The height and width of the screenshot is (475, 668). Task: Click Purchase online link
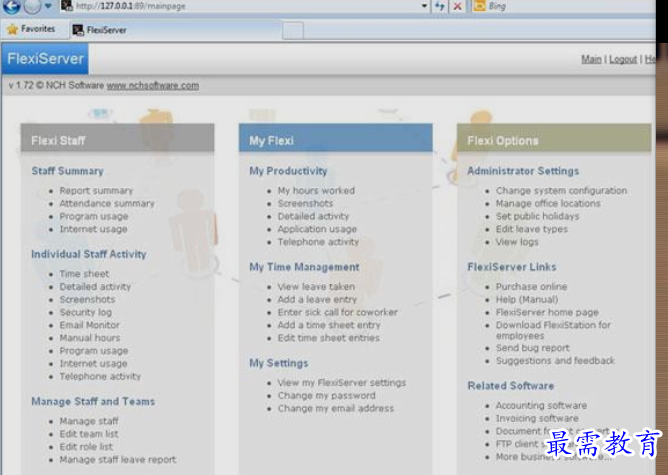531,286
